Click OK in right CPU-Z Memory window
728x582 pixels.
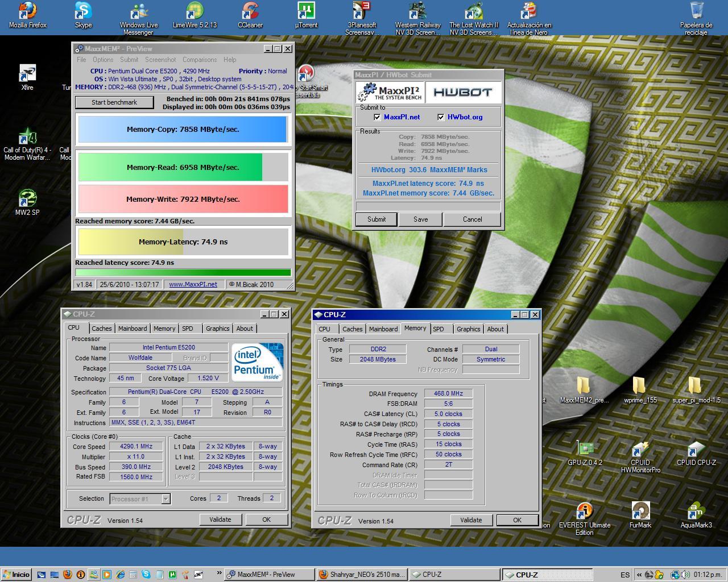[517, 520]
